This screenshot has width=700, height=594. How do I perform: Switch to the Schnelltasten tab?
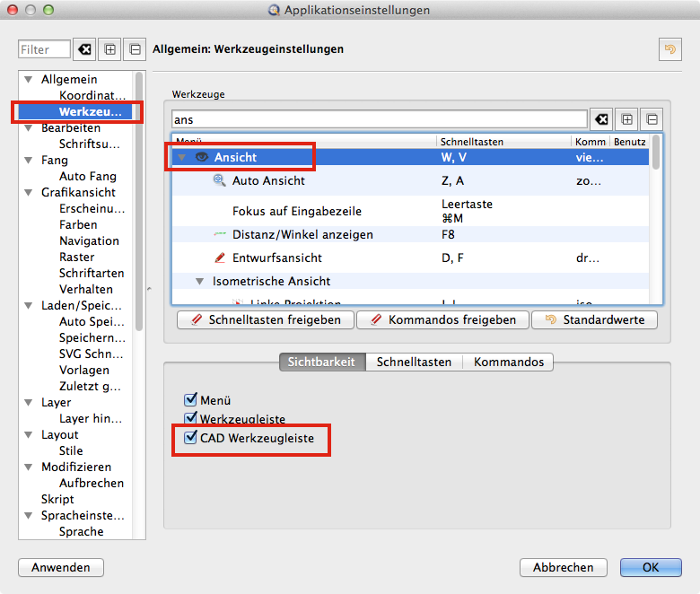(x=414, y=363)
